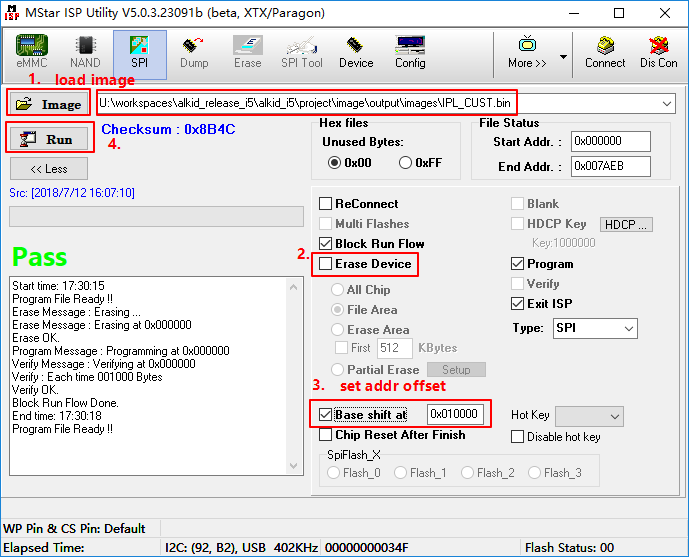Open the More >> toolbar menu
689x557 pixels.
point(527,52)
